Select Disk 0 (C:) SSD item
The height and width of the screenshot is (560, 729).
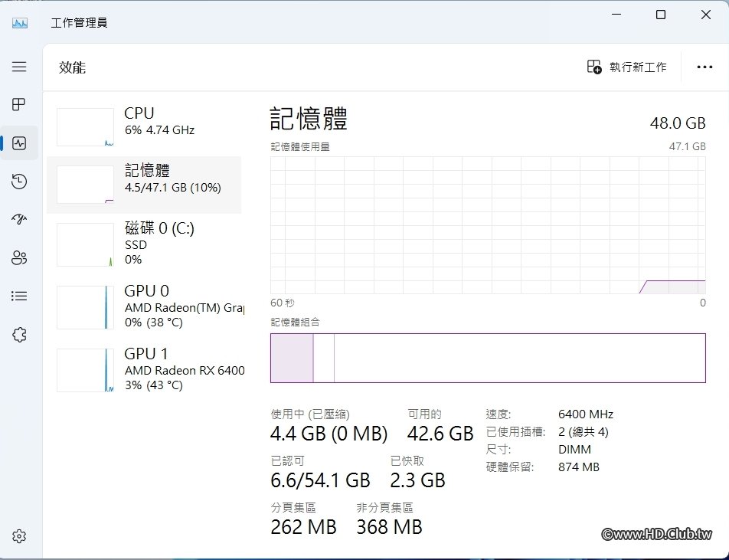(x=144, y=244)
